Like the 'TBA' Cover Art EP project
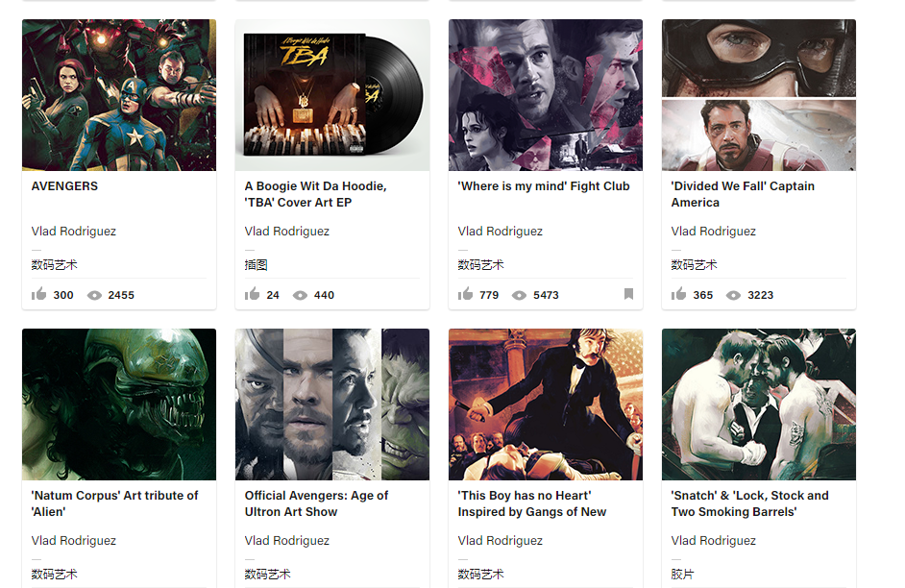This screenshot has width=905, height=588. click(253, 294)
